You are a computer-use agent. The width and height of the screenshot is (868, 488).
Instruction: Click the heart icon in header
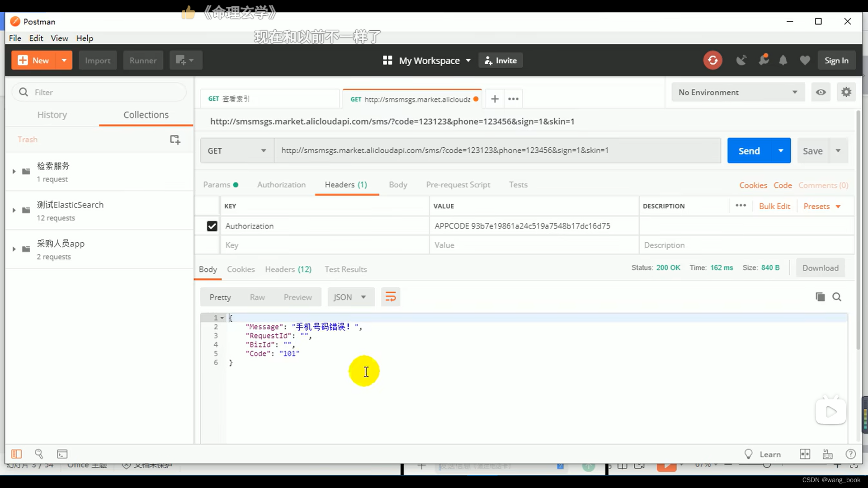click(x=805, y=60)
